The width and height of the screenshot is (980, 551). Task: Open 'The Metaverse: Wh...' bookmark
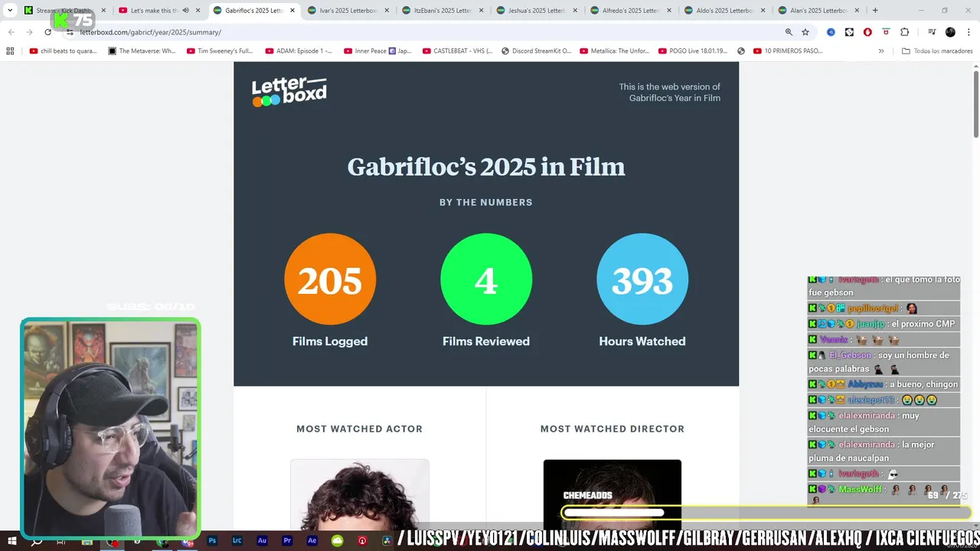(142, 51)
